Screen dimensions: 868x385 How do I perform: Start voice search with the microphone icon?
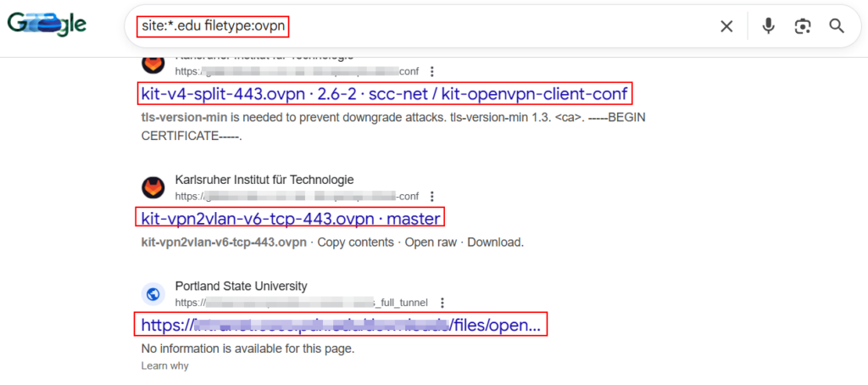(x=768, y=26)
